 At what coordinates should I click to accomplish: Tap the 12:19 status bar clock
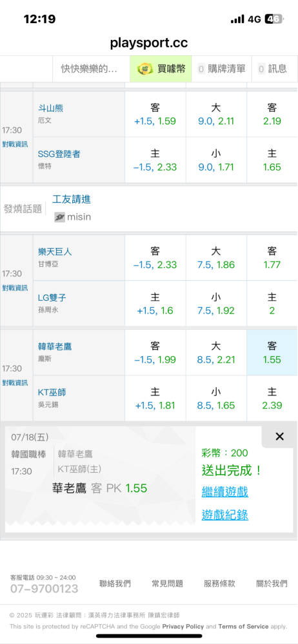tap(39, 19)
